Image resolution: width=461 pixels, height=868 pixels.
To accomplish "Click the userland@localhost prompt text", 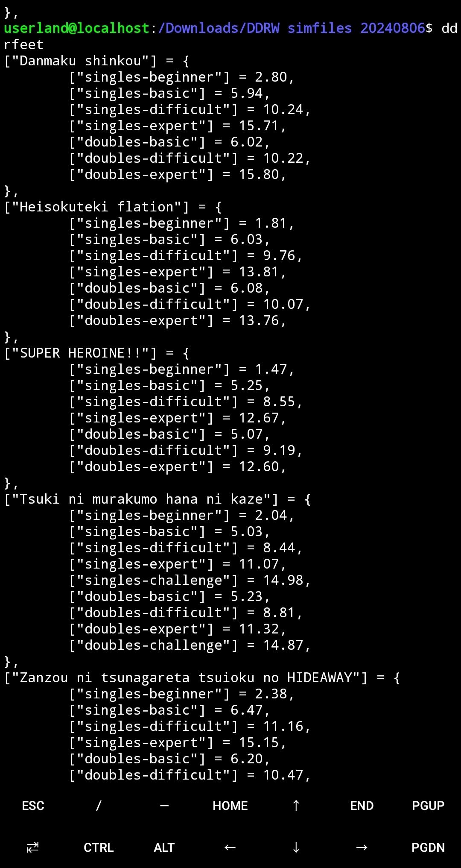I will coord(77,28).
